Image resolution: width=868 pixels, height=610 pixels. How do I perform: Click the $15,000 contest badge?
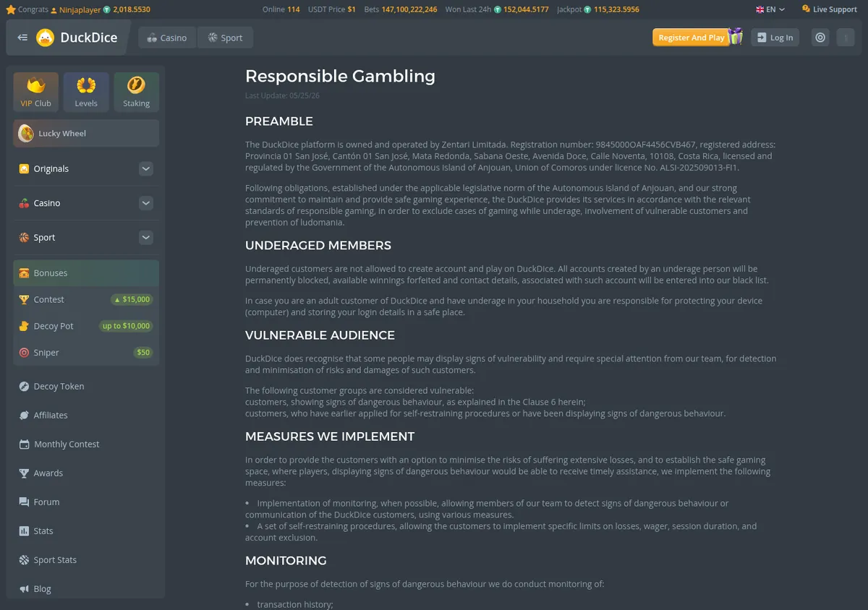click(132, 299)
